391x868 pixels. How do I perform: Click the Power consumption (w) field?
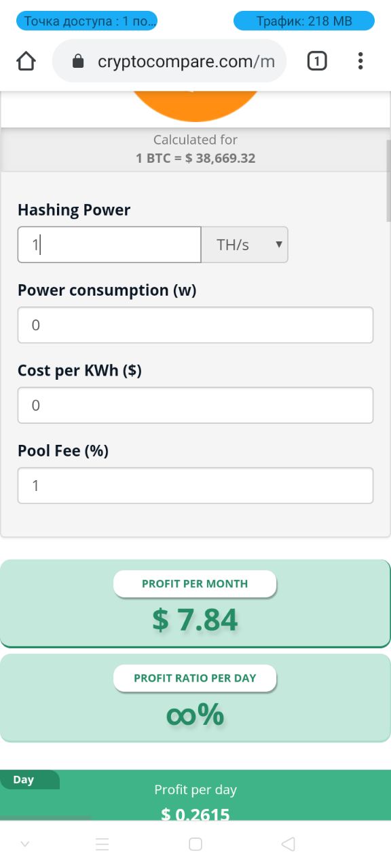[x=195, y=325]
